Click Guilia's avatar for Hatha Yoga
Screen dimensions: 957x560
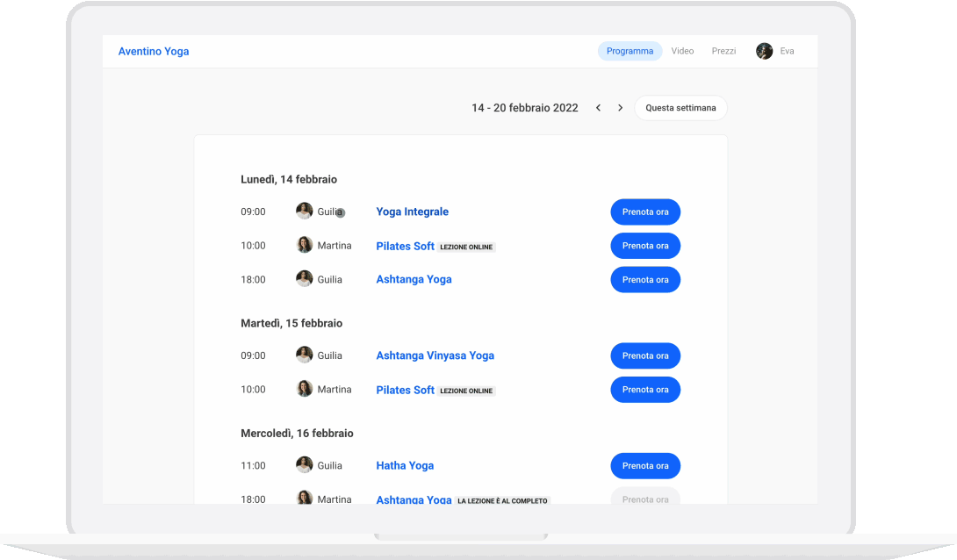point(305,465)
